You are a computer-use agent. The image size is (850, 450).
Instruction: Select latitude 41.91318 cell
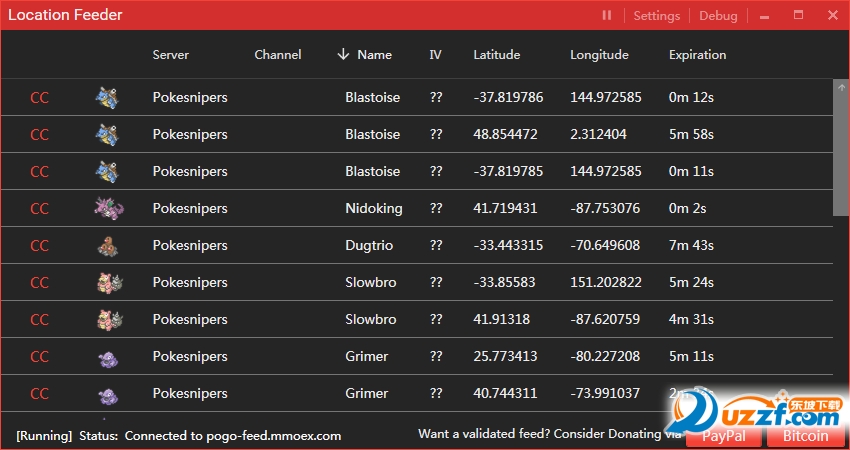click(501, 319)
